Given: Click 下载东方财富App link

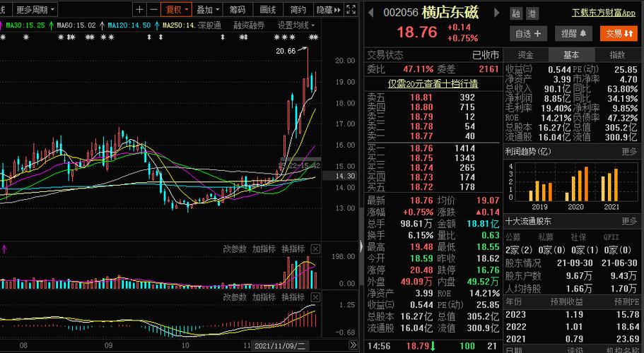Looking at the screenshot, I should (604, 13).
